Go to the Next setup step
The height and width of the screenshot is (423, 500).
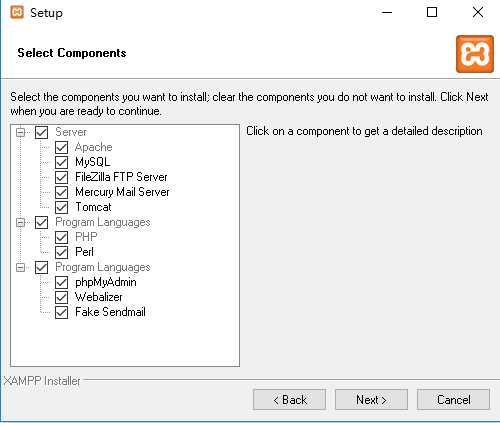(x=371, y=399)
